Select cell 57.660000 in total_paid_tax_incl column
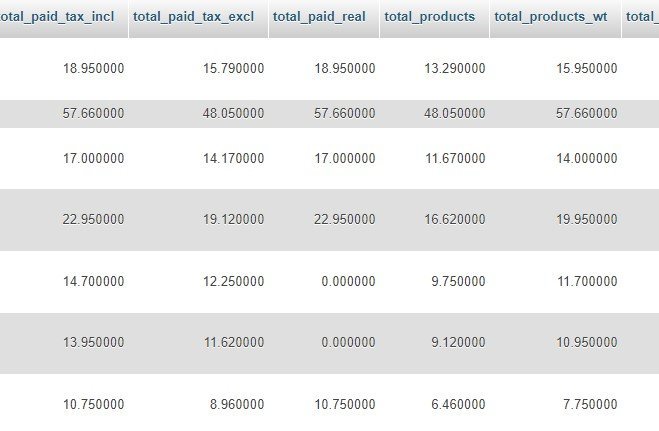 [93, 113]
